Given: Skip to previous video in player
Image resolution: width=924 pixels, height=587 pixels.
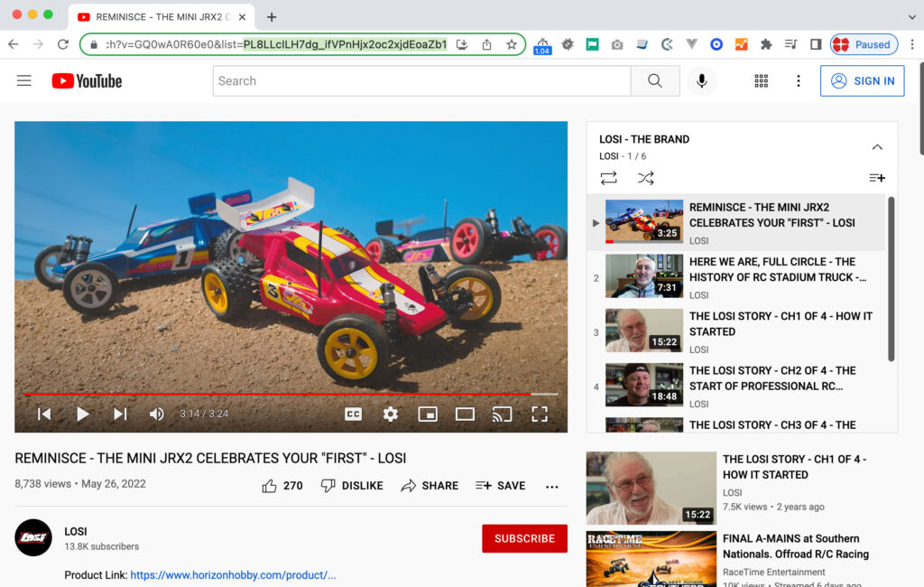Looking at the screenshot, I should point(44,415).
